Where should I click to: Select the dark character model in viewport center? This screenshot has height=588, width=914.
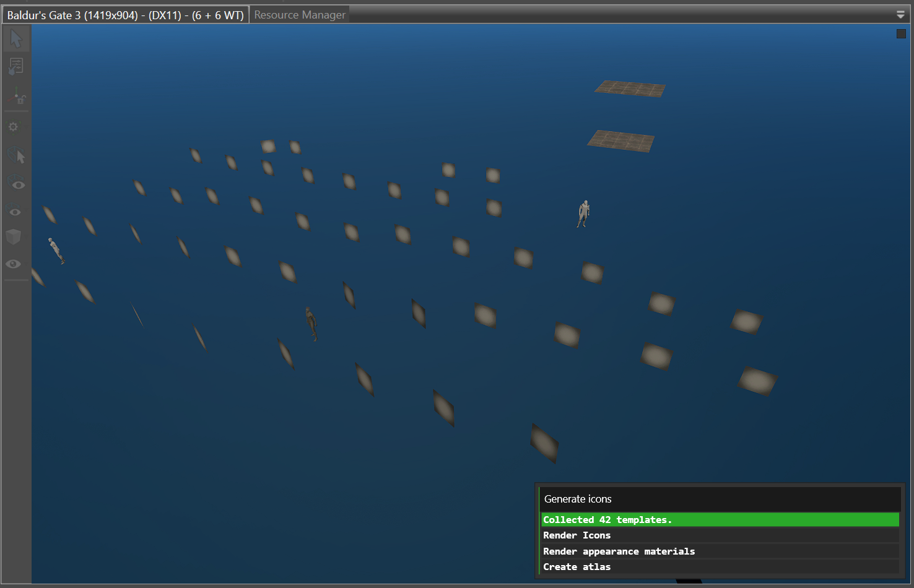point(311,324)
